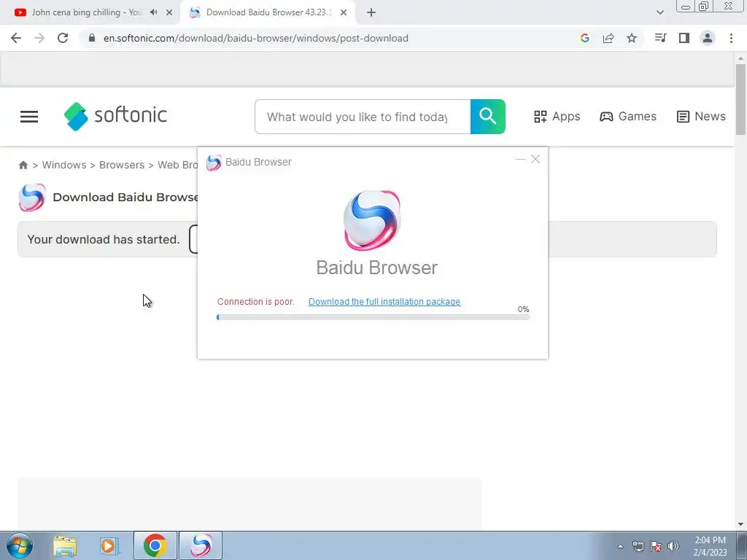Close the John cena bing chilling tab

tap(169, 13)
